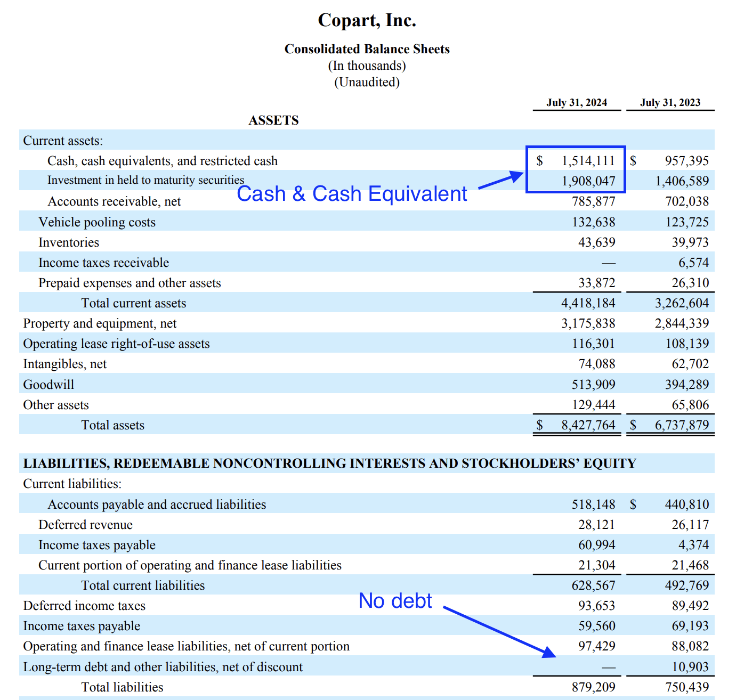Click the income taxes payable value 60,994
The image size is (744, 700).
coord(597,545)
